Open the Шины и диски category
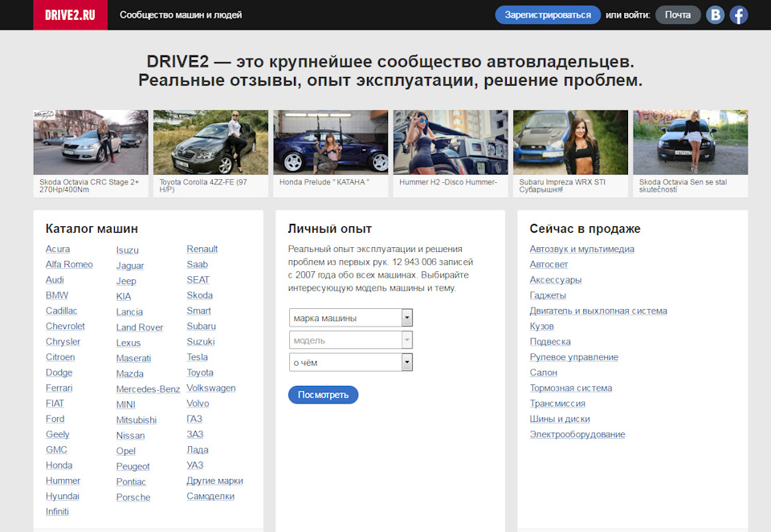771x532 pixels. pos(560,419)
